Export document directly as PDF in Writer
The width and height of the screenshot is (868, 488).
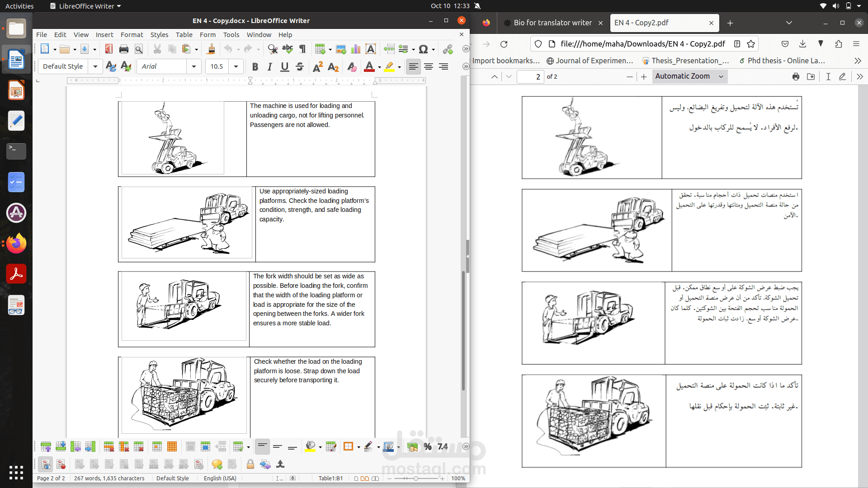click(x=109, y=49)
